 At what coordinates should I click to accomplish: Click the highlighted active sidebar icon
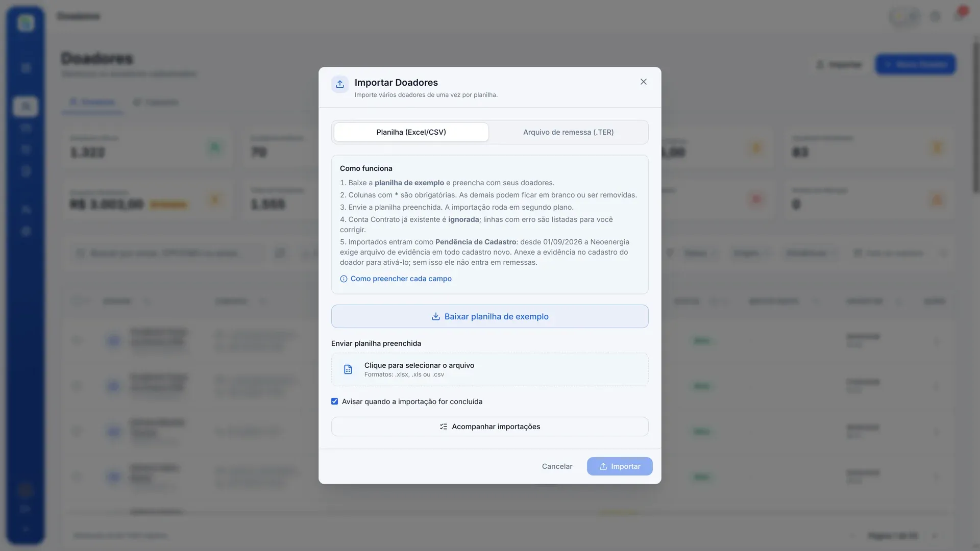[26, 106]
